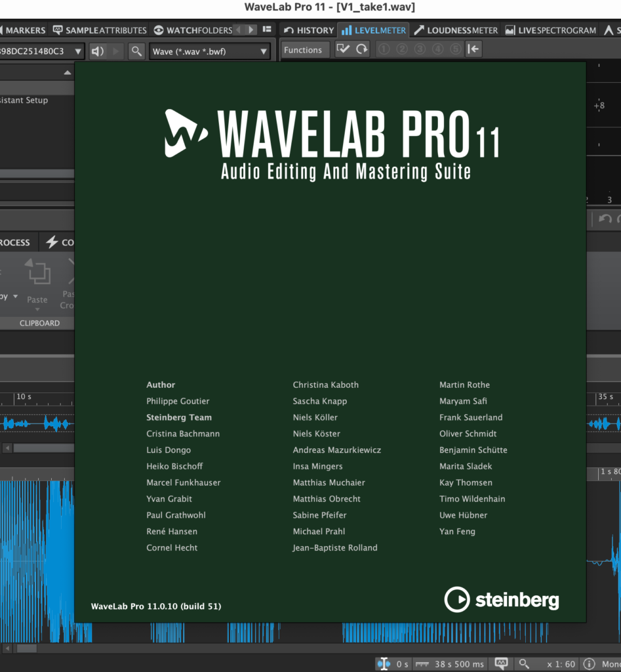This screenshot has height=672, width=621.
Task: Click the name Martin Rothe
Action: pos(464,385)
